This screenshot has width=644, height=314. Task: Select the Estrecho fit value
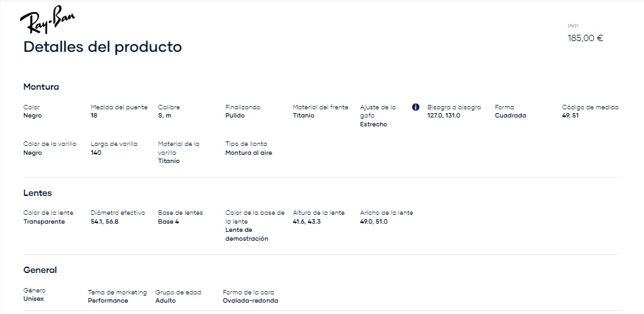point(374,124)
